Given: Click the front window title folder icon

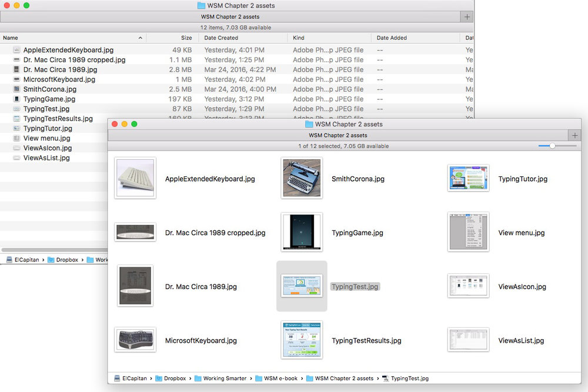Looking at the screenshot, I should (309, 124).
